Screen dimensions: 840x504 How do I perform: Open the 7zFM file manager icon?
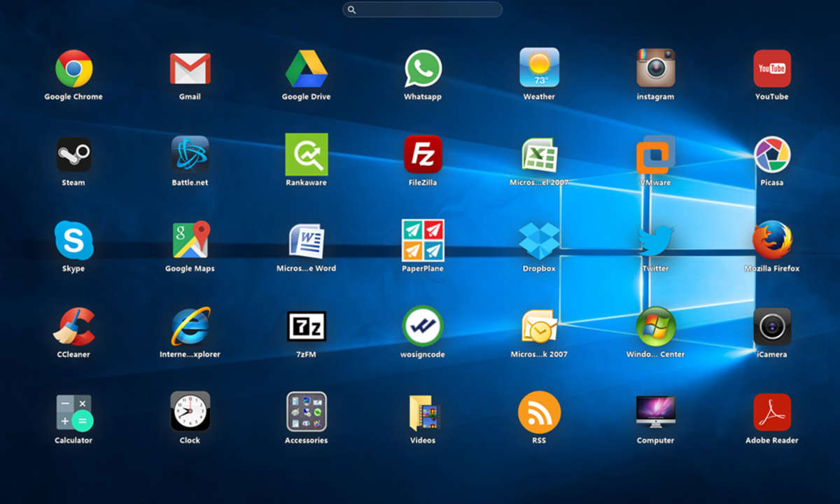point(307,326)
